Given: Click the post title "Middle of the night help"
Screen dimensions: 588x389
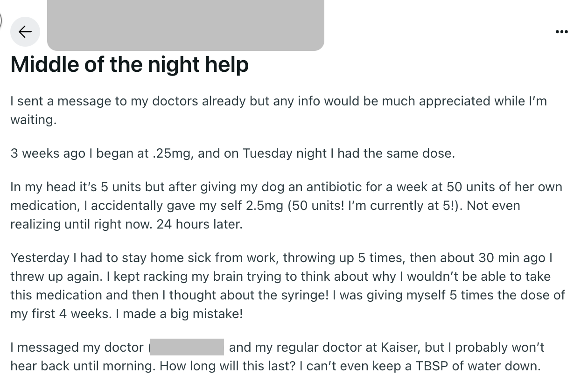Looking at the screenshot, I should (x=130, y=65).
